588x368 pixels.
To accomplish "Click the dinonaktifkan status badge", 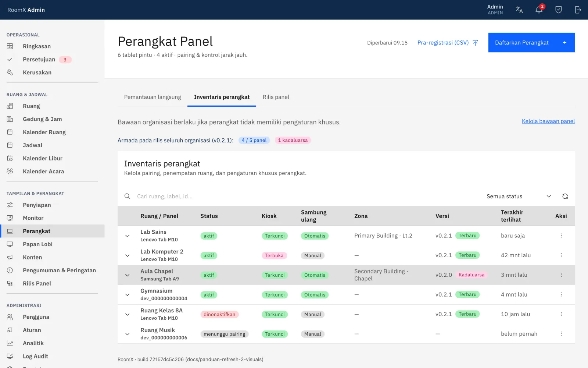I will pyautogui.click(x=219, y=314).
